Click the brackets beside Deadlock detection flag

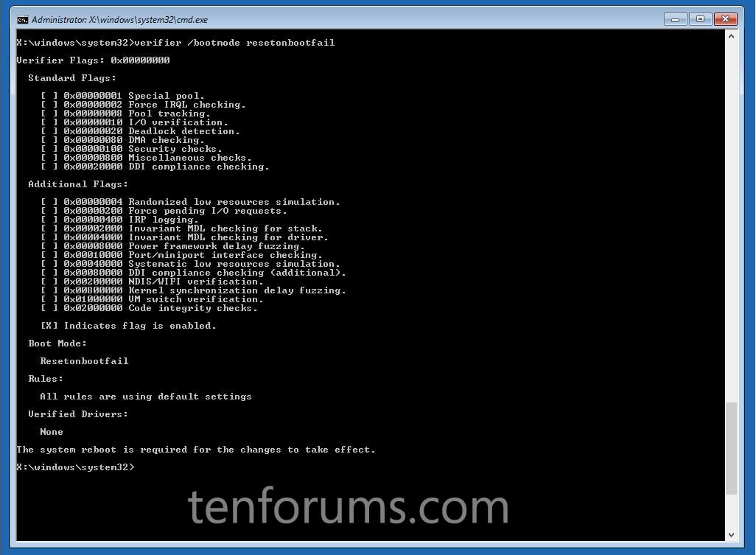pos(49,131)
